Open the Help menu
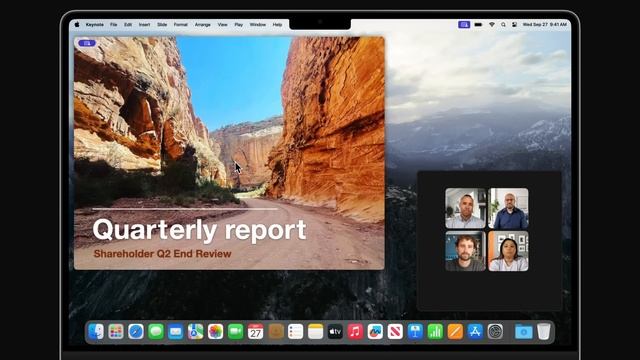640x360 pixels. (x=278, y=24)
